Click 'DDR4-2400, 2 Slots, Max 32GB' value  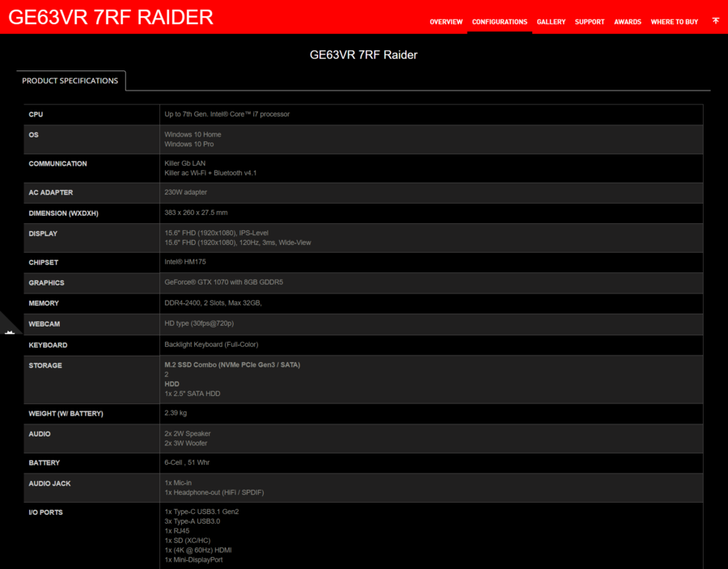tap(213, 303)
